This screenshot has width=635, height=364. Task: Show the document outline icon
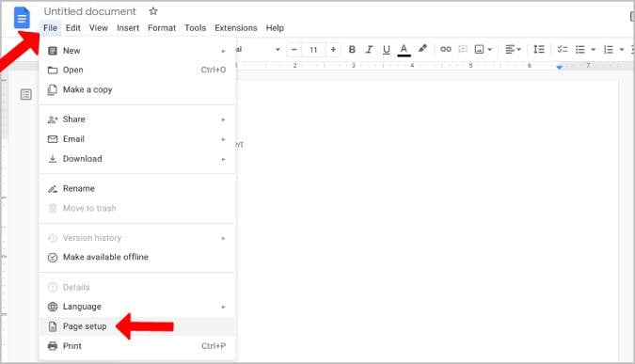[26, 94]
